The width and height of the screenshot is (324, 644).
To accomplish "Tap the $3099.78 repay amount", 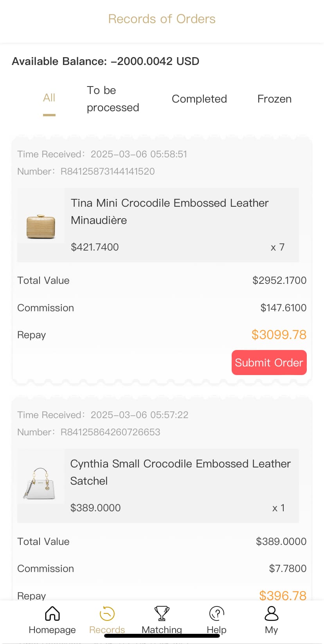I will tap(279, 335).
